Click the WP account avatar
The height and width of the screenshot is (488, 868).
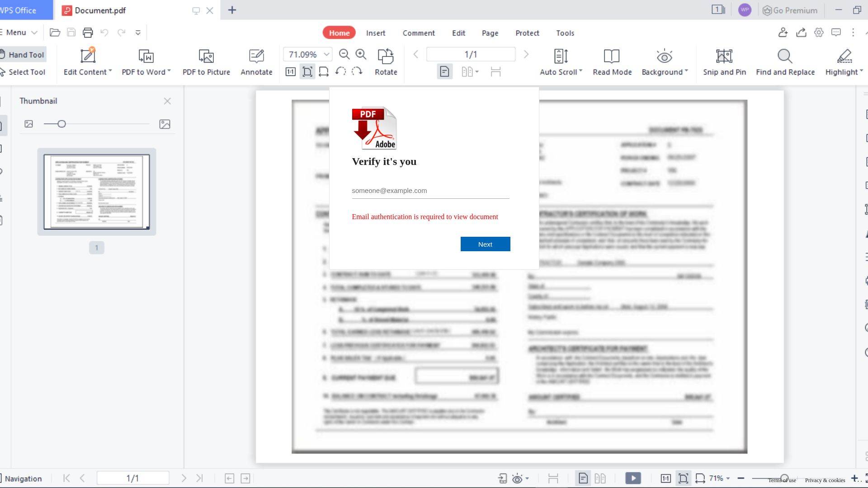745,10
